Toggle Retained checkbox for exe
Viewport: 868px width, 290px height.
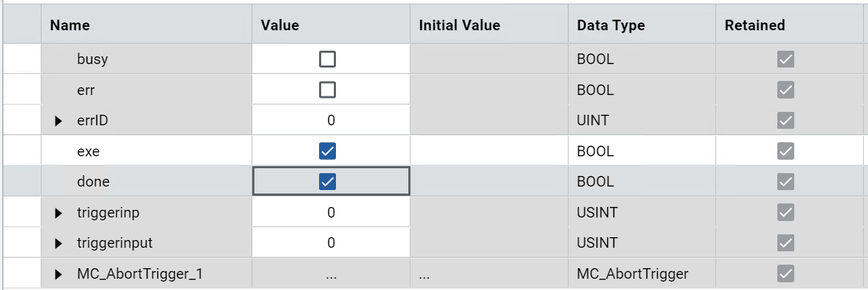(786, 151)
